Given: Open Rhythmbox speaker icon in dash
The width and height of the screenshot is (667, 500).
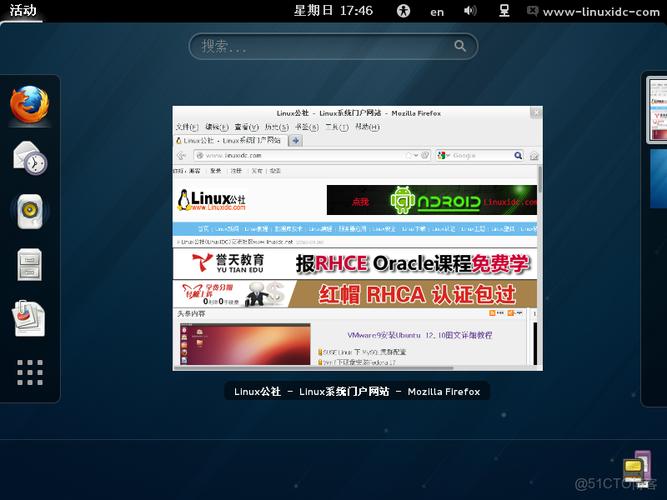Looking at the screenshot, I should [x=30, y=211].
